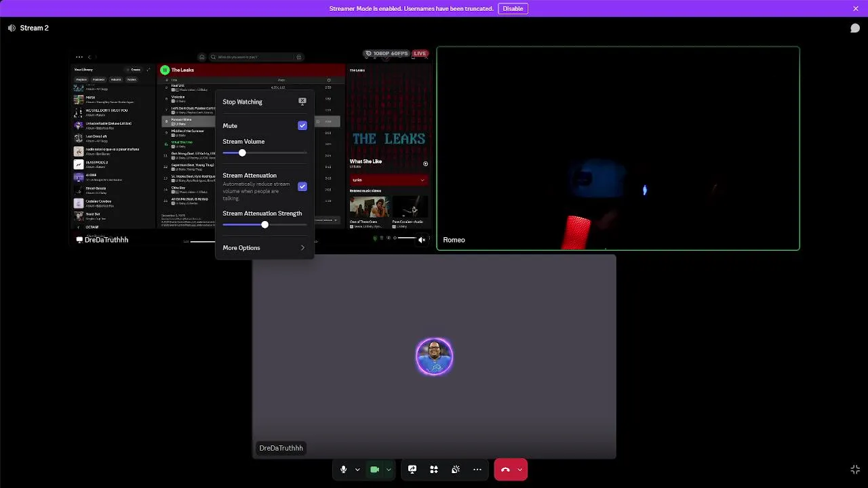Expand More Options chevron arrow

click(x=302, y=248)
